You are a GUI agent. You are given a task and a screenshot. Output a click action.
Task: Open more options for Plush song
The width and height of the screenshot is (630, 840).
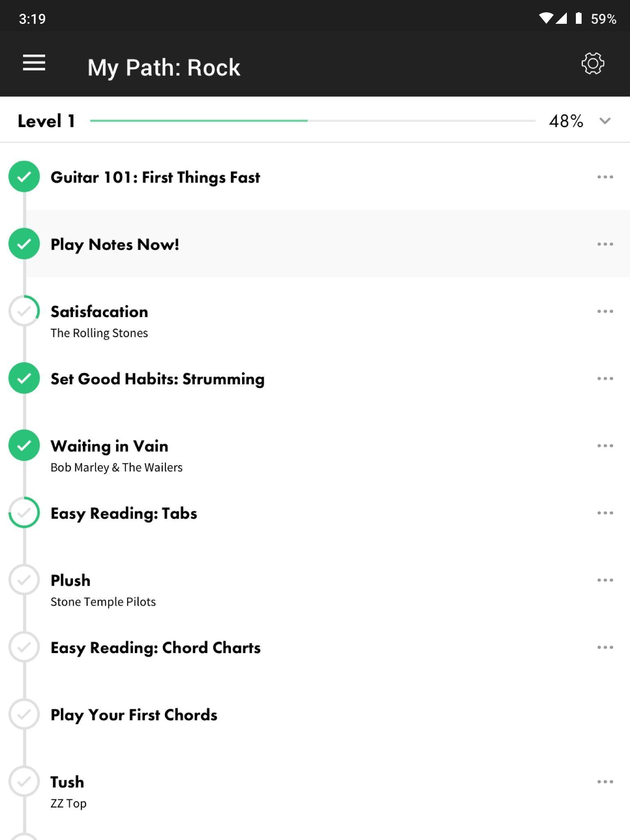(605, 580)
